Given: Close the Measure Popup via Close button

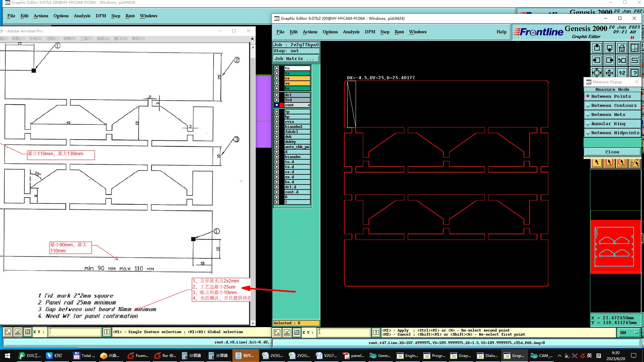Looking at the screenshot, I should (612, 152).
